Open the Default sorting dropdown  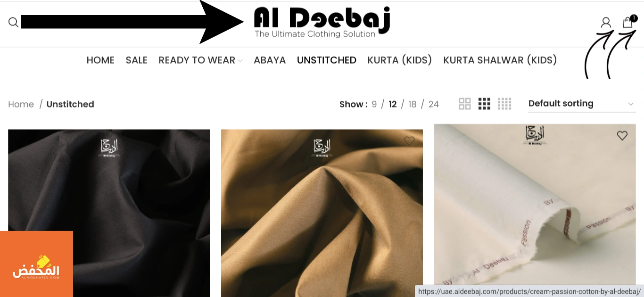click(x=582, y=104)
